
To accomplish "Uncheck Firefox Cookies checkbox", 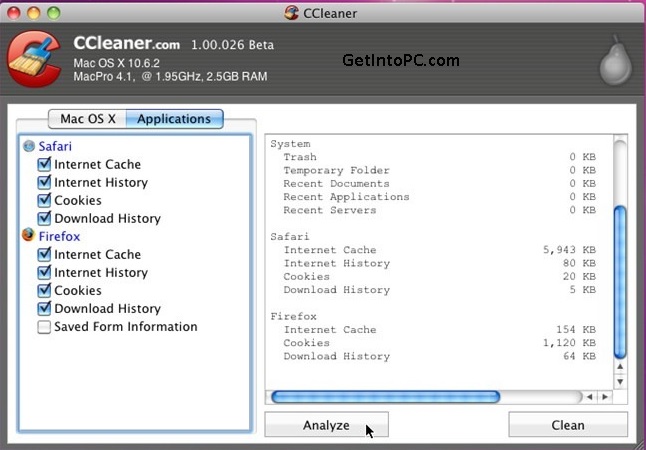I will (44, 291).
